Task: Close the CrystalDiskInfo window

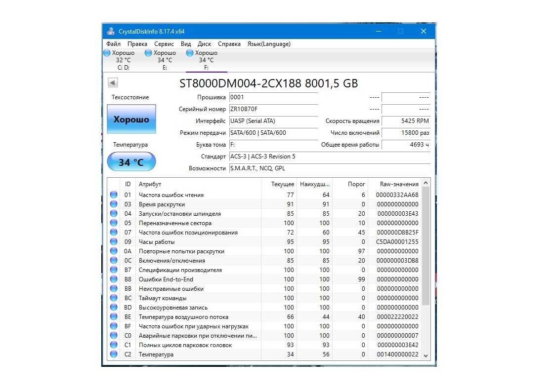Action: 424,31
